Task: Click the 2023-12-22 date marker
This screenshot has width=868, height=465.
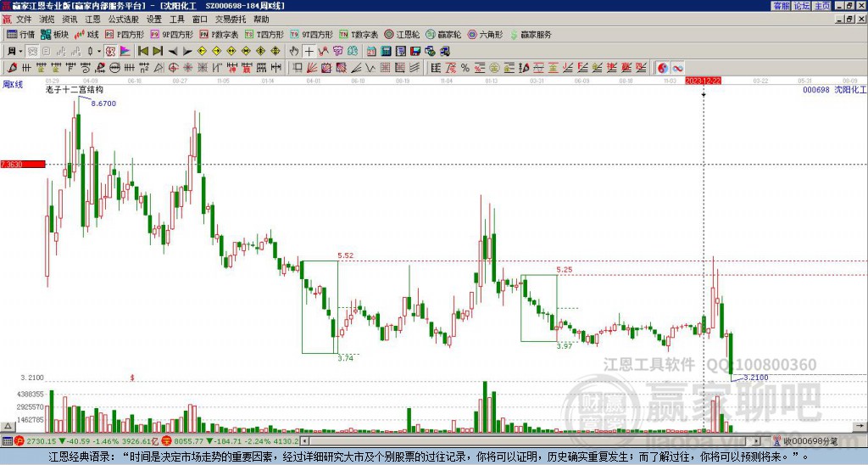Action: tap(703, 81)
